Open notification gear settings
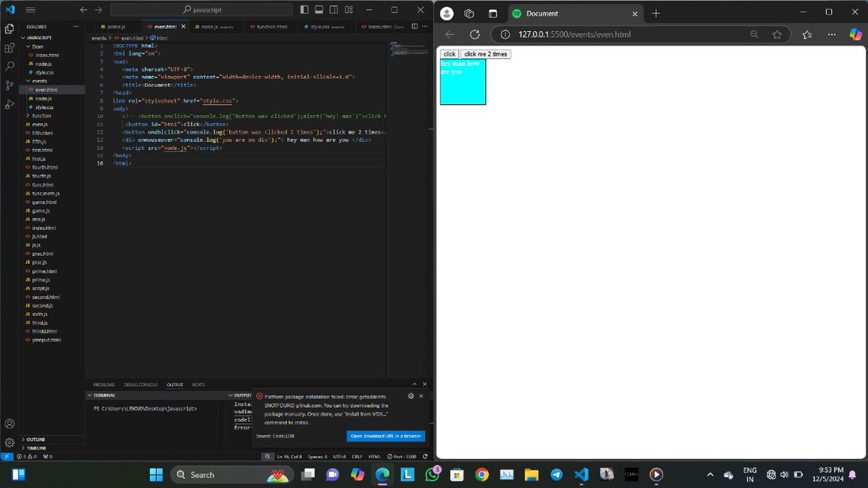The width and height of the screenshot is (868, 488). pos(411,396)
